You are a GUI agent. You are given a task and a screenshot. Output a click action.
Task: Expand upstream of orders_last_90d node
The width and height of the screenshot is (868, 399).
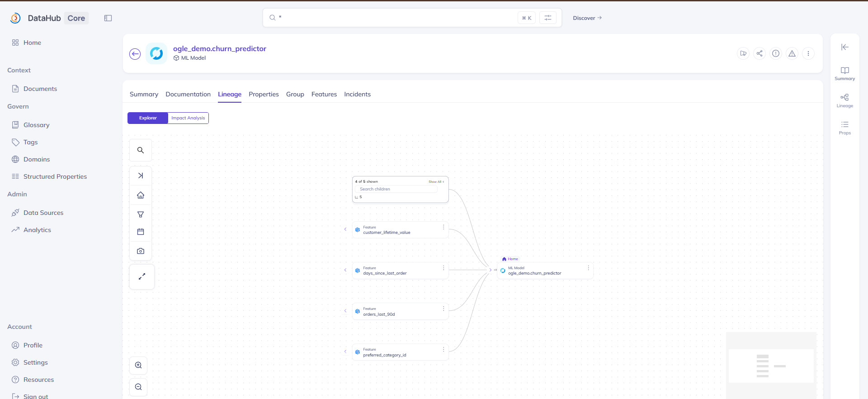[x=345, y=311]
